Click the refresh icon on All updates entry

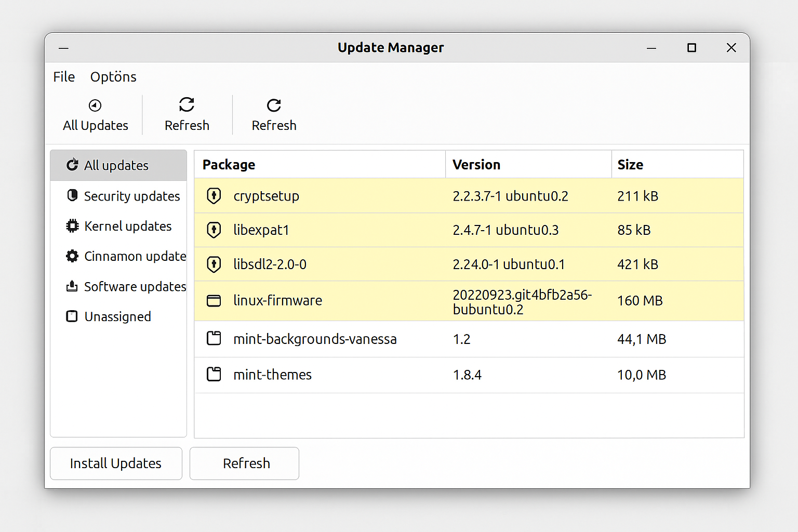click(72, 165)
